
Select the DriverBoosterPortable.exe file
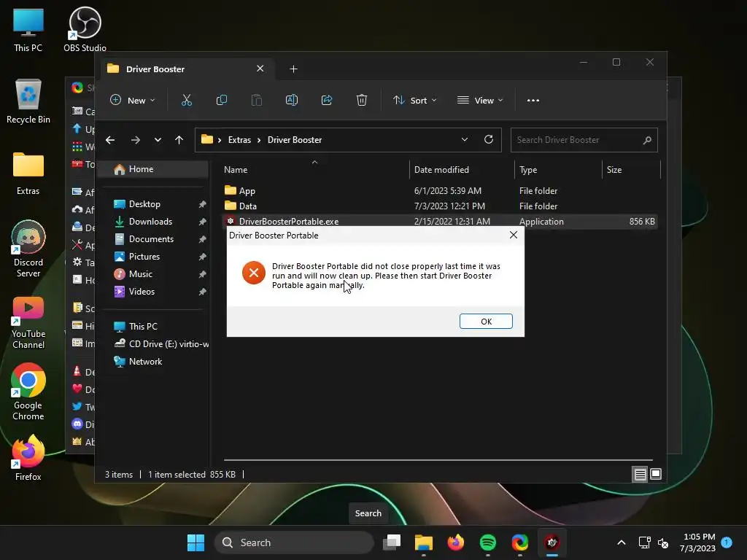point(440,221)
